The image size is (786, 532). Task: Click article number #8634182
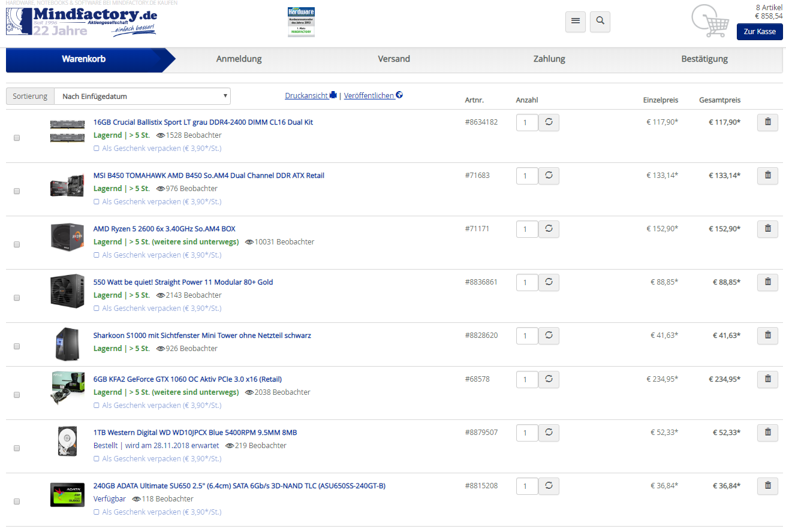481,122
